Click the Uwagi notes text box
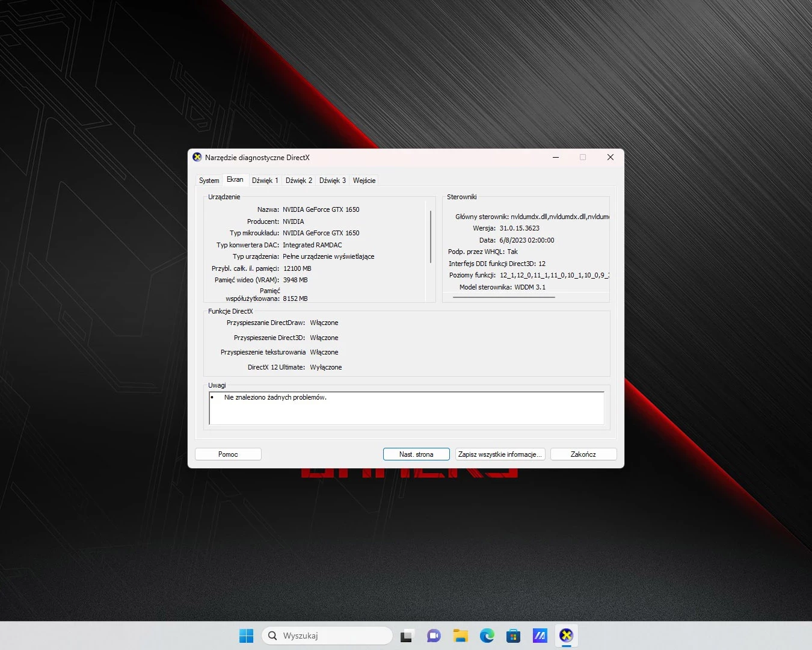This screenshot has width=812, height=650. tap(407, 408)
